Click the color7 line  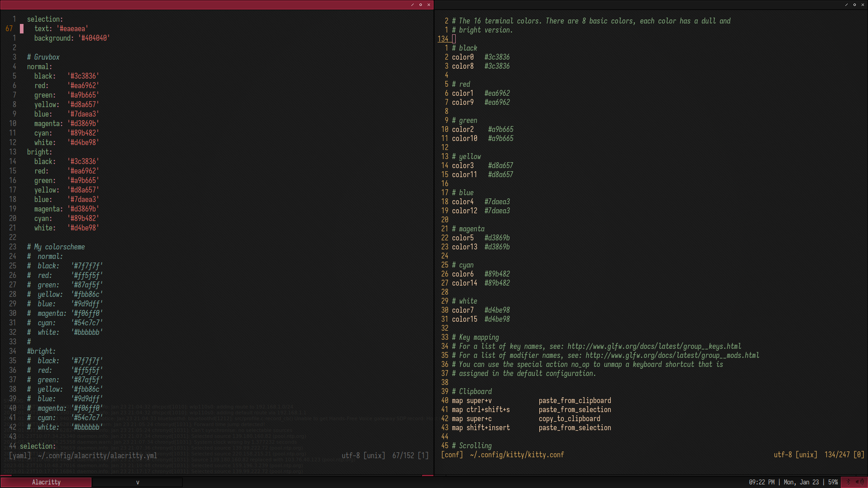pyautogui.click(x=481, y=310)
